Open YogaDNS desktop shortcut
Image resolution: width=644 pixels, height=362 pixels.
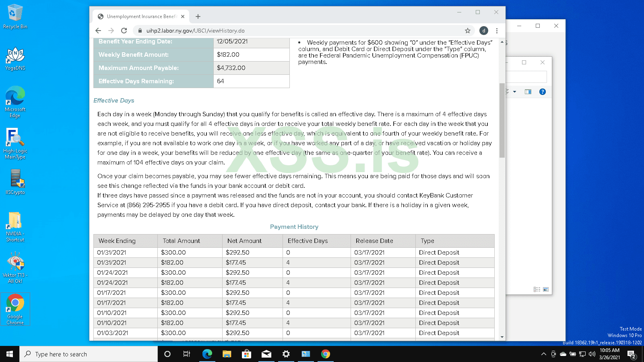(x=15, y=59)
